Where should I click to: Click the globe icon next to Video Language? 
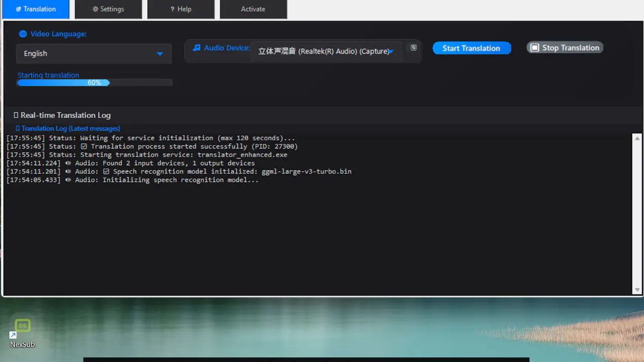(23, 34)
